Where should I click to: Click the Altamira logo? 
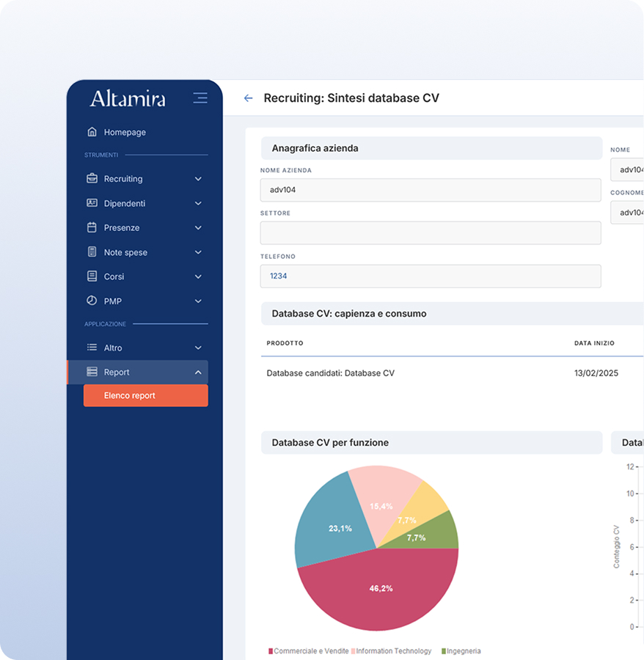(x=129, y=98)
